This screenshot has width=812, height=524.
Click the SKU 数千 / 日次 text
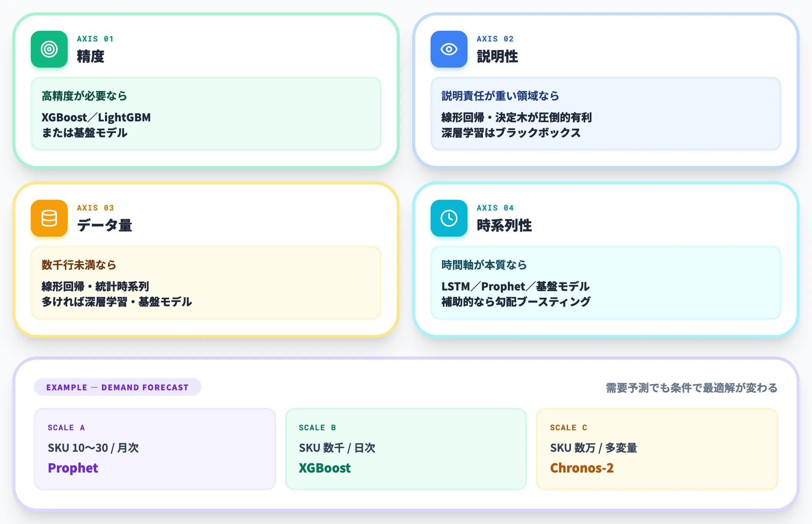337,448
